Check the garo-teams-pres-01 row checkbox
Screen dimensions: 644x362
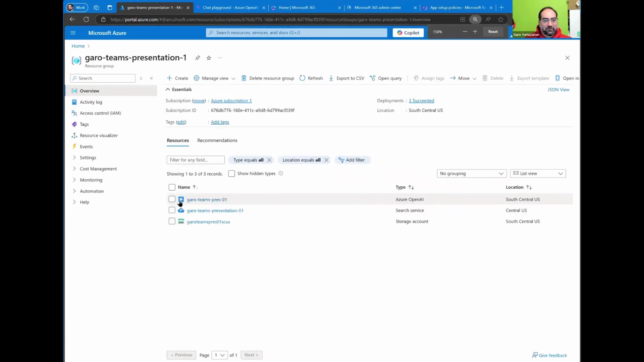[x=172, y=199]
